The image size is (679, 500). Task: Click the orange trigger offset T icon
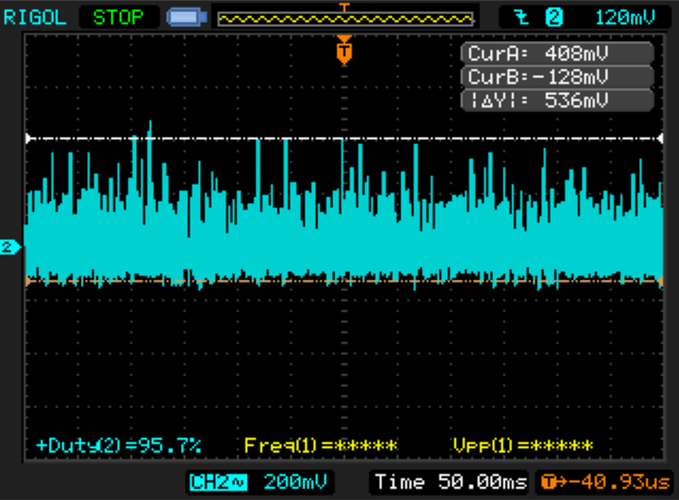tap(547, 482)
